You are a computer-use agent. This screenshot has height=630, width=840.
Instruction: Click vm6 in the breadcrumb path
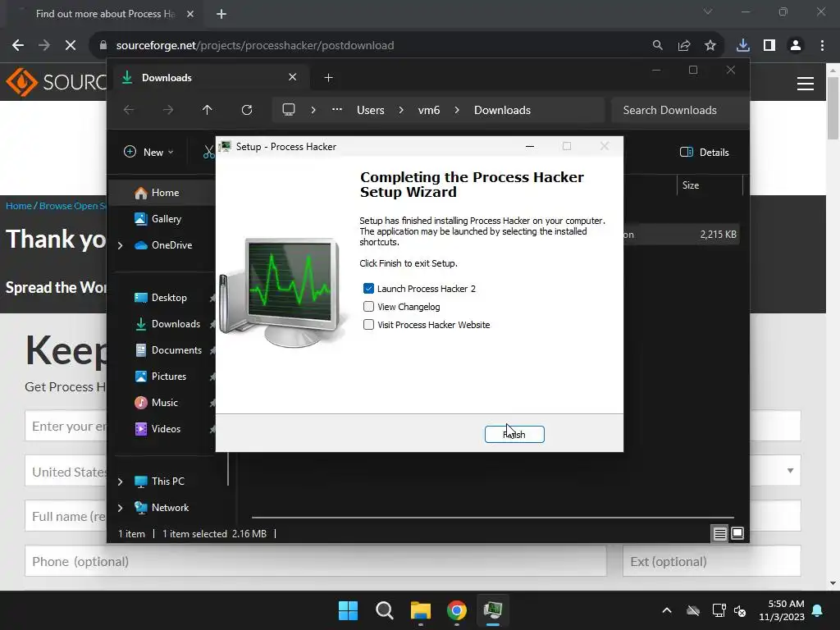click(x=428, y=111)
